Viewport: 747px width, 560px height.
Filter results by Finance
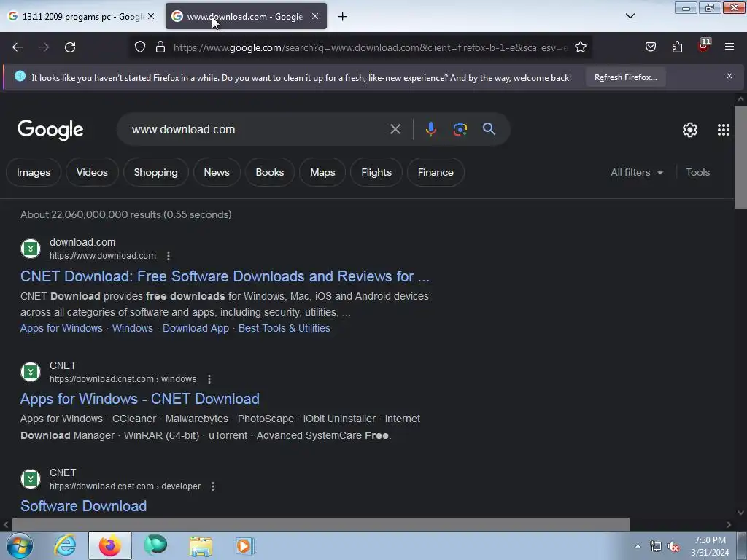(x=436, y=172)
